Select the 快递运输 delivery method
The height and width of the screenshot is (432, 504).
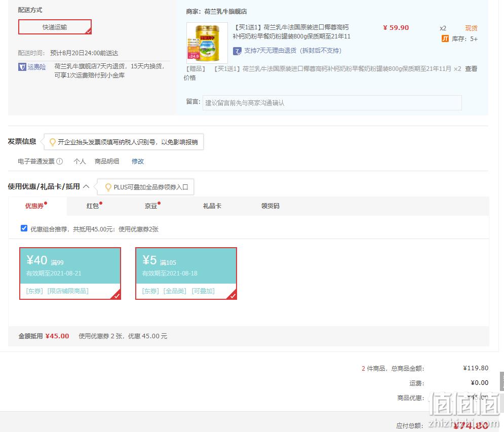tap(55, 27)
